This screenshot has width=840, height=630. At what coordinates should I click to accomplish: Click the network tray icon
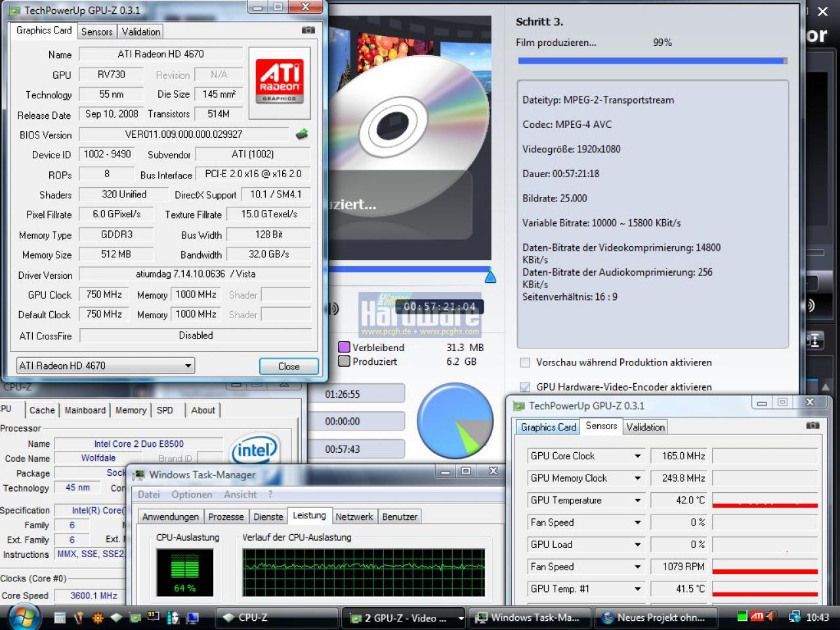click(794, 617)
